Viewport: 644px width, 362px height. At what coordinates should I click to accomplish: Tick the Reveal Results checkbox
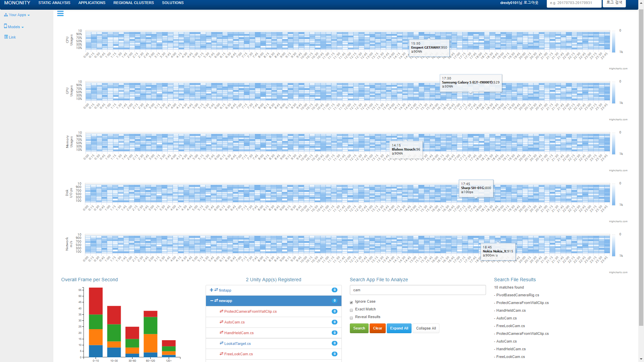click(351, 318)
